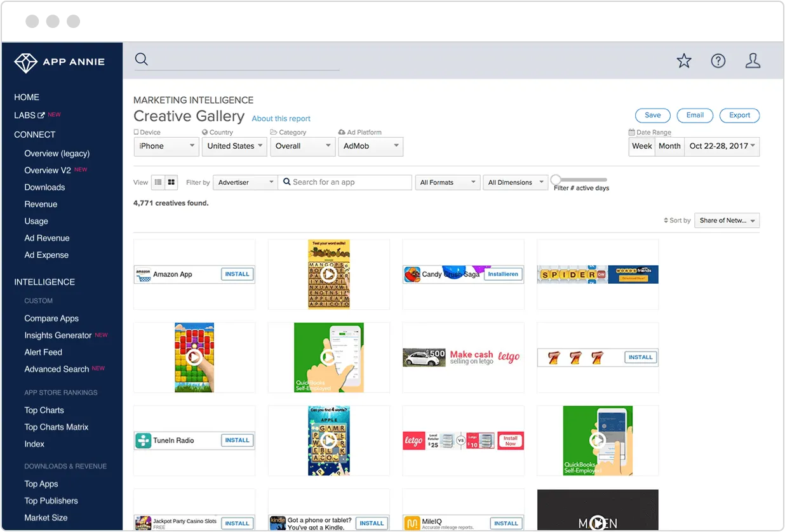
Task: Click the TuneIn Radio app icon
Action: click(x=144, y=441)
